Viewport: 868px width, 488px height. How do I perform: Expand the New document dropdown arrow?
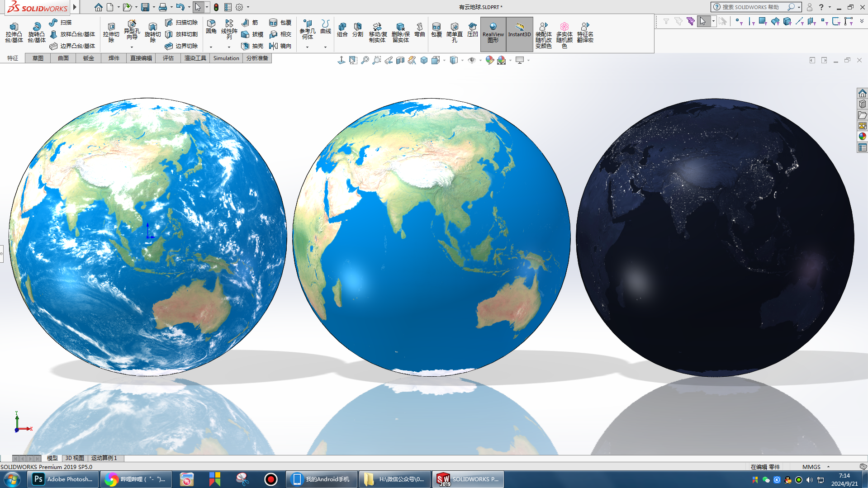(x=119, y=7)
